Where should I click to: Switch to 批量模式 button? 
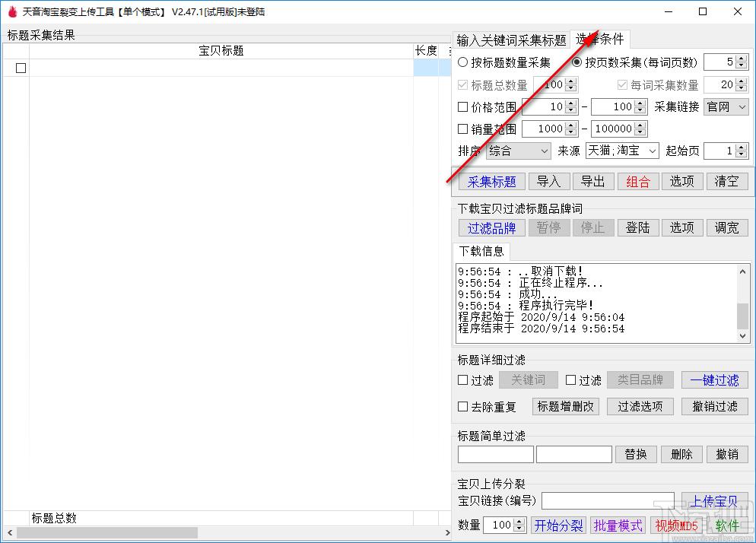618,526
